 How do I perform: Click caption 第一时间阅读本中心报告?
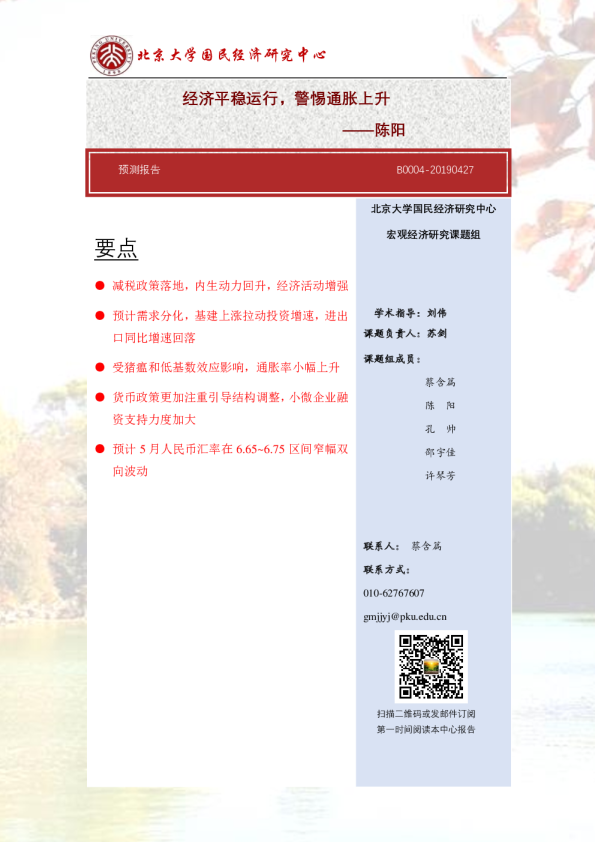coord(426,729)
